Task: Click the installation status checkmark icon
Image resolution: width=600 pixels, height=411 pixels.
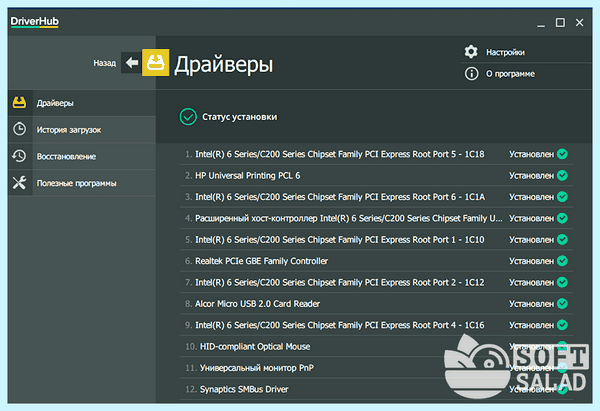Action: pos(188,117)
